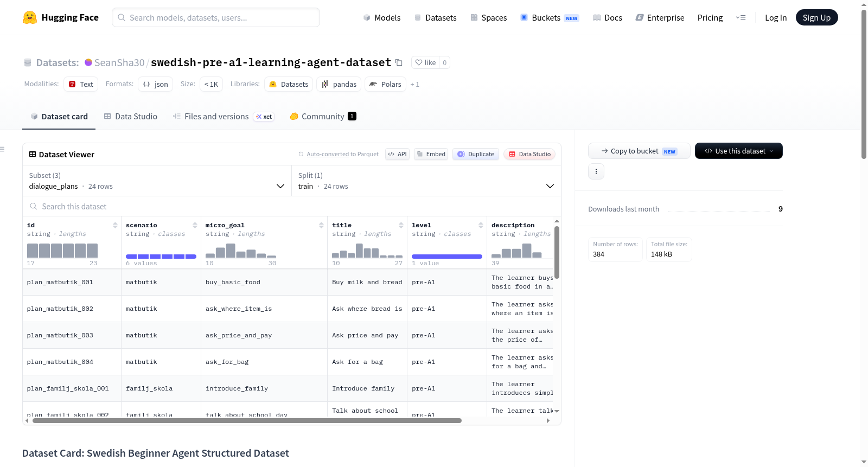Go to Datasets in top navigation
The image size is (868, 467).
[x=435, y=17]
